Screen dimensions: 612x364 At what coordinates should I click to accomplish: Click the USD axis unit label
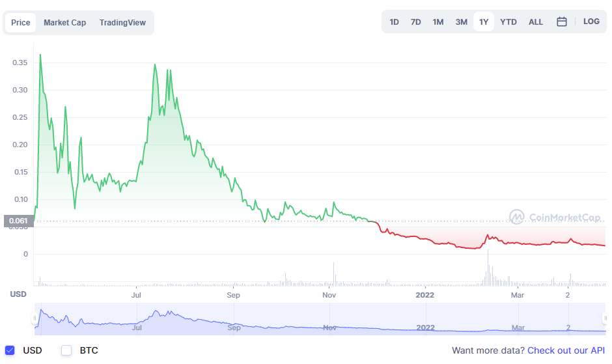[x=18, y=294]
